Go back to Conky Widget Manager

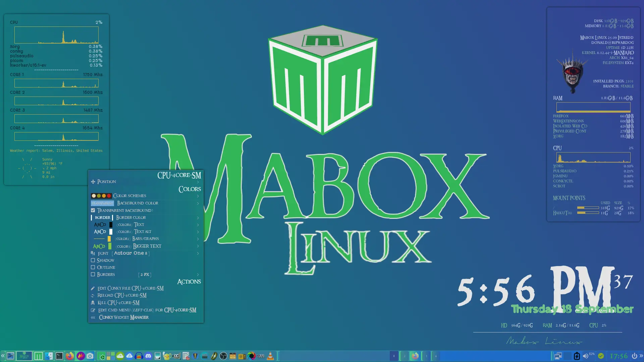click(x=123, y=317)
